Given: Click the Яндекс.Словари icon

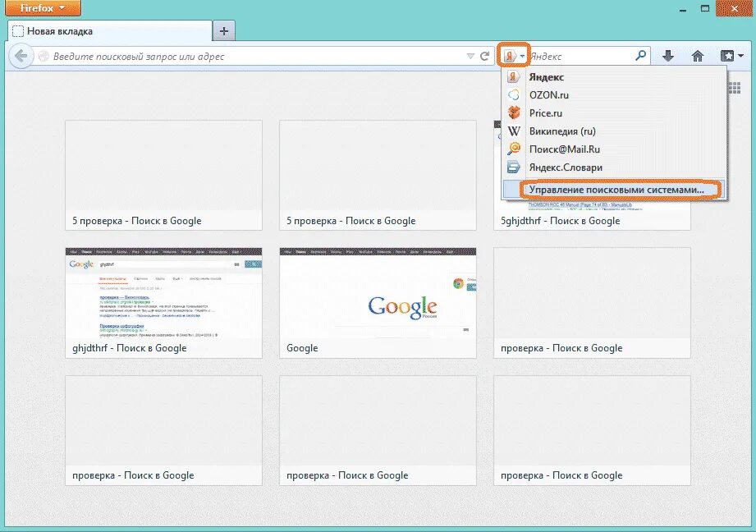Looking at the screenshot, I should point(514,167).
